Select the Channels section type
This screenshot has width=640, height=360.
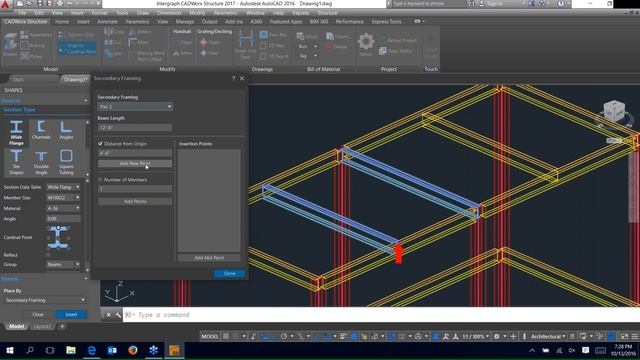[x=41, y=131]
